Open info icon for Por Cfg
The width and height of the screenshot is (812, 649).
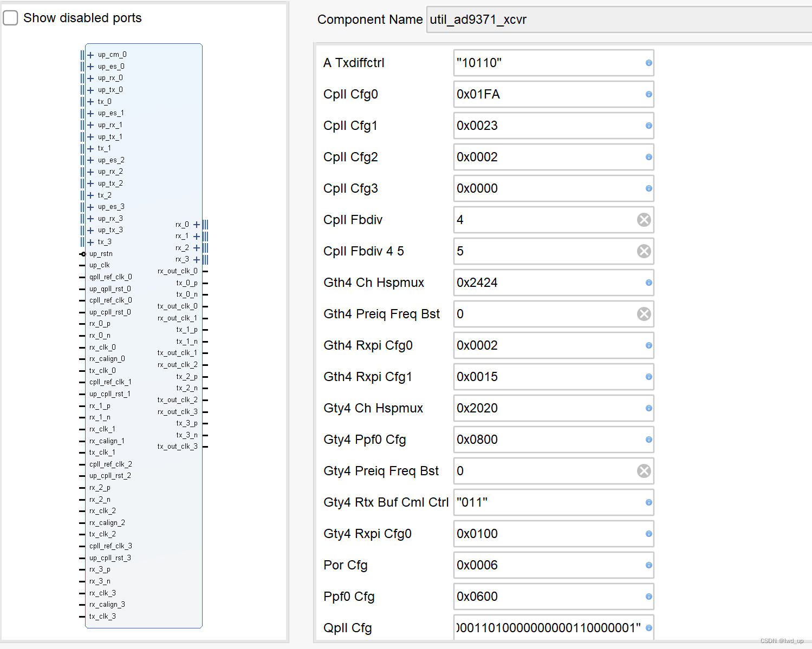(648, 565)
